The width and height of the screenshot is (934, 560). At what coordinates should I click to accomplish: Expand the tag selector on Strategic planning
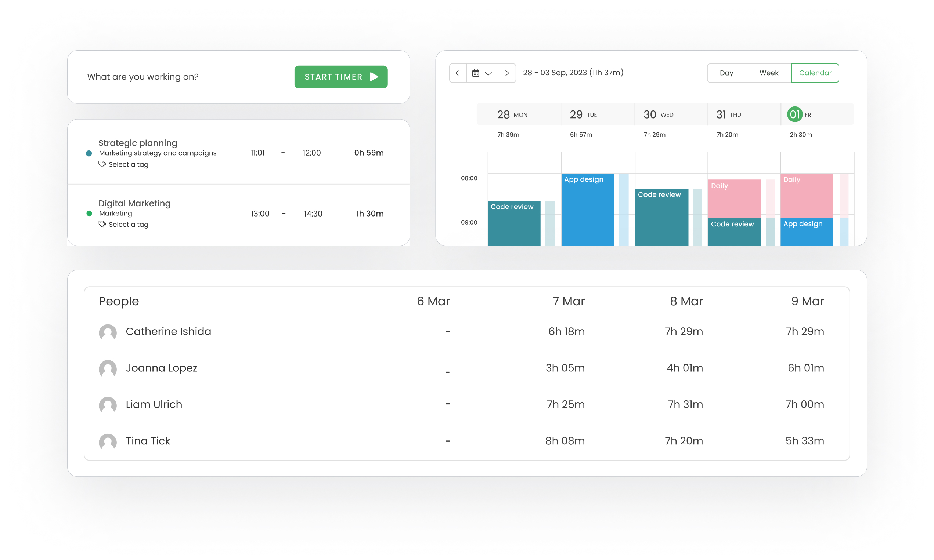pyautogui.click(x=123, y=164)
